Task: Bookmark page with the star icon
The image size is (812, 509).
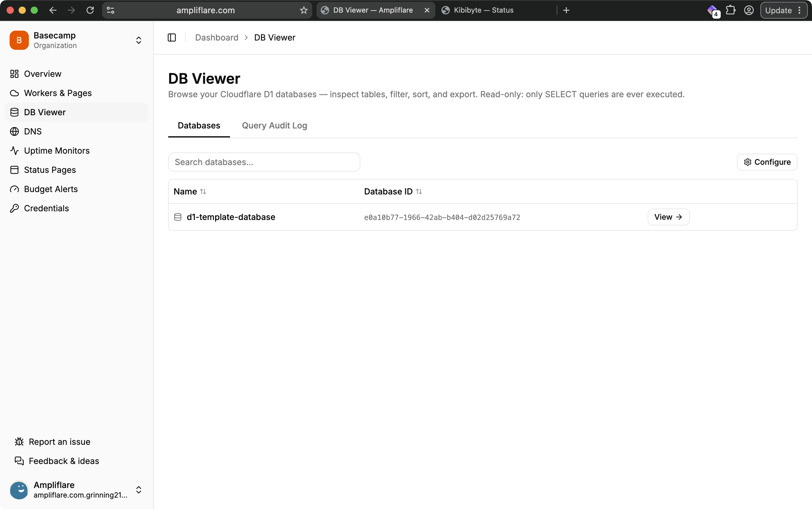Action: tap(304, 10)
